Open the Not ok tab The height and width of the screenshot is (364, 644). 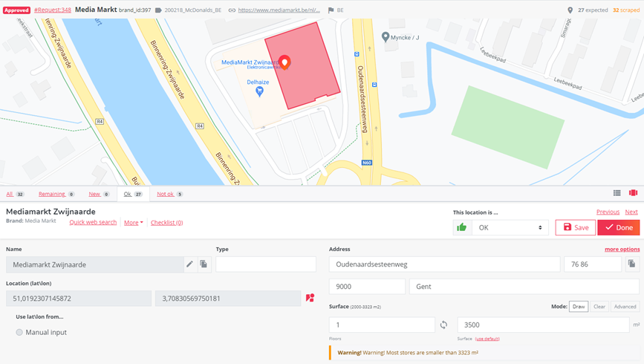169,194
